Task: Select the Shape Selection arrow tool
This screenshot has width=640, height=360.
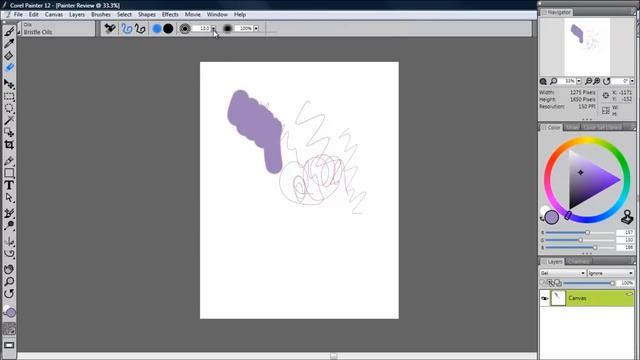Action: click(9, 198)
